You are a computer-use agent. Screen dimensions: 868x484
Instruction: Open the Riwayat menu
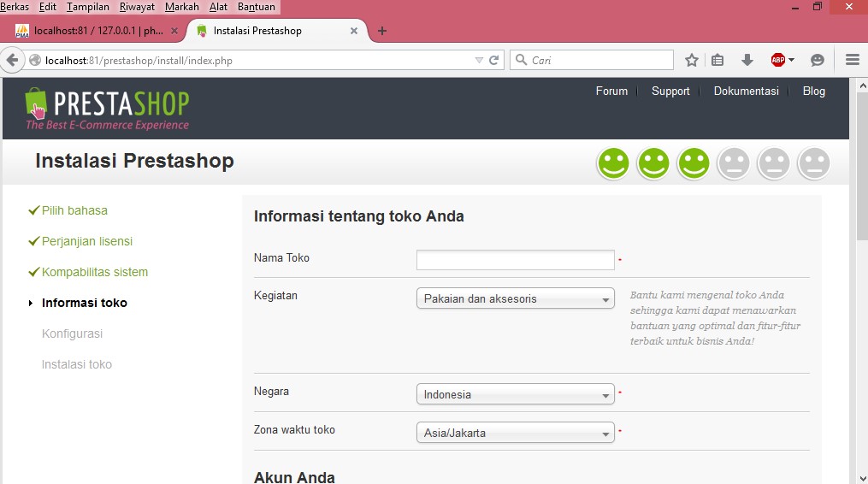coord(138,7)
